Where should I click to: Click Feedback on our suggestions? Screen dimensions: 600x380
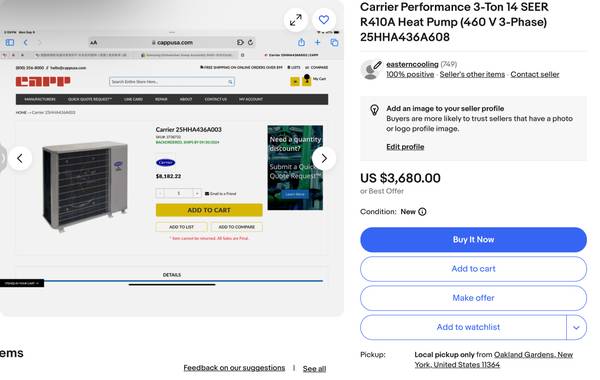pos(234,368)
